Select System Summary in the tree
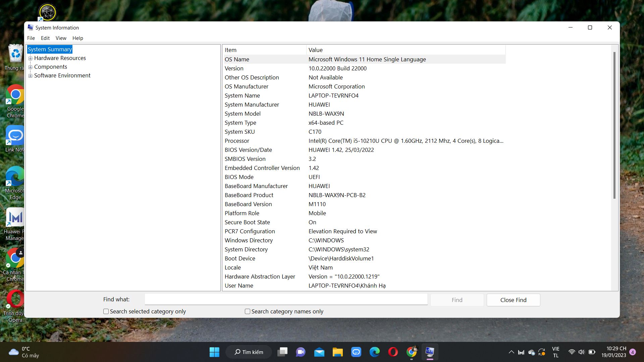This screenshot has height=362, width=644. pos(50,49)
